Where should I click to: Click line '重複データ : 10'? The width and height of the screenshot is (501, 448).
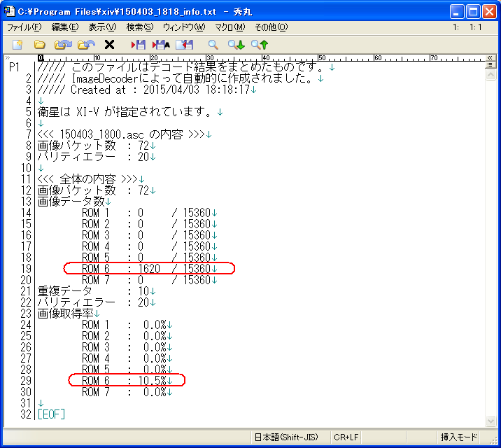click(97, 291)
